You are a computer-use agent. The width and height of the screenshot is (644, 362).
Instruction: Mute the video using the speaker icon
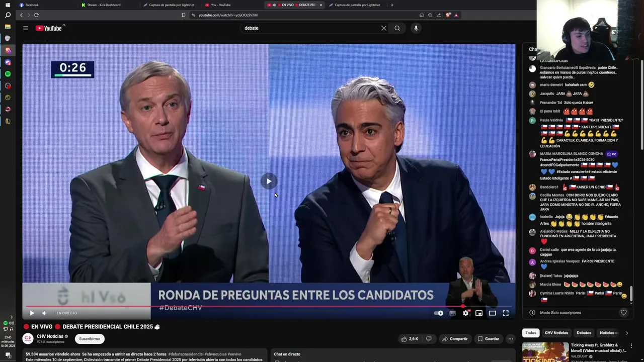point(44,313)
